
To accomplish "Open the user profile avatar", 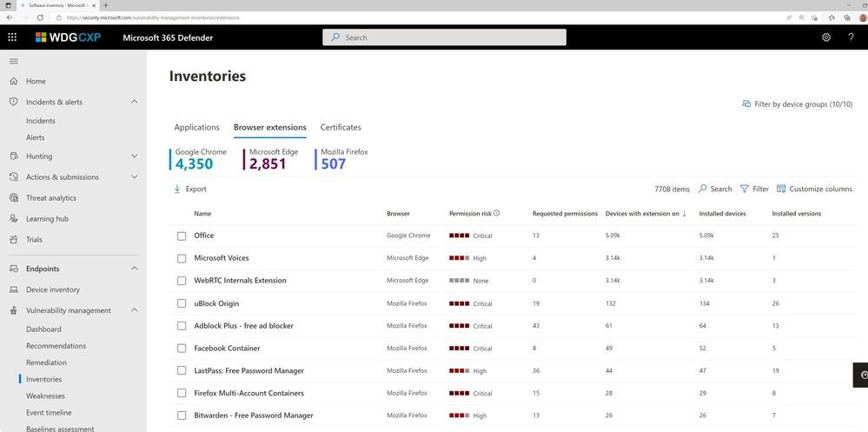I will point(863,17).
